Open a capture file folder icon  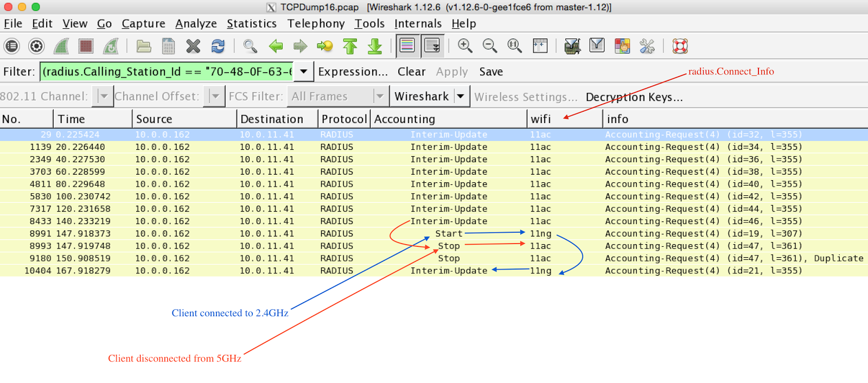144,46
